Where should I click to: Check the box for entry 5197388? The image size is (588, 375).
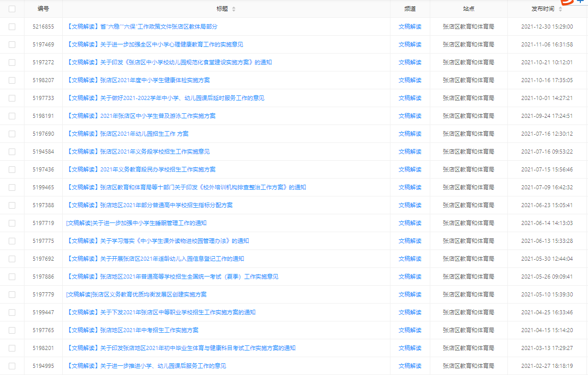12,205
